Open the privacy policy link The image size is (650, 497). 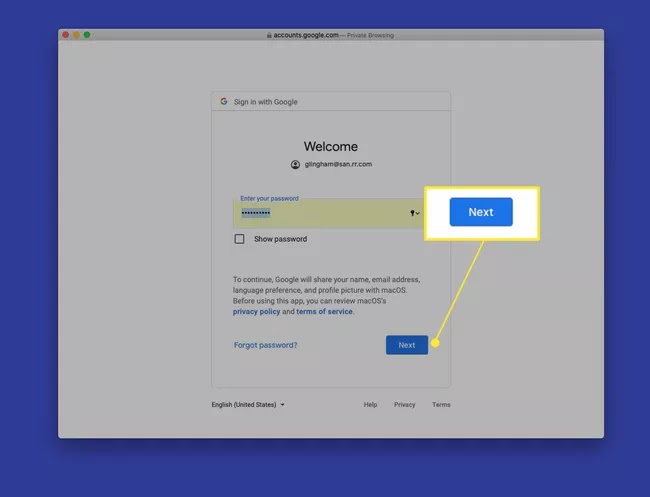tap(256, 311)
